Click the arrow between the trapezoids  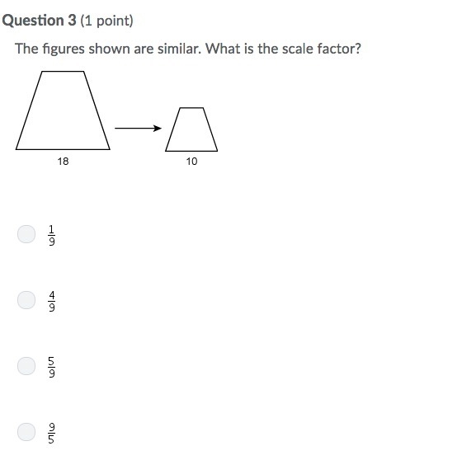coord(138,129)
